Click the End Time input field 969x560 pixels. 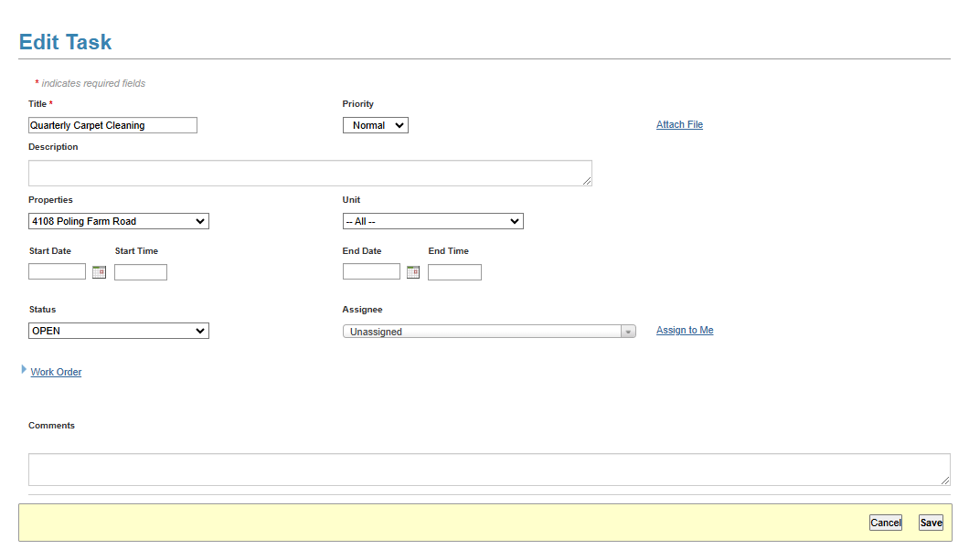click(x=454, y=272)
